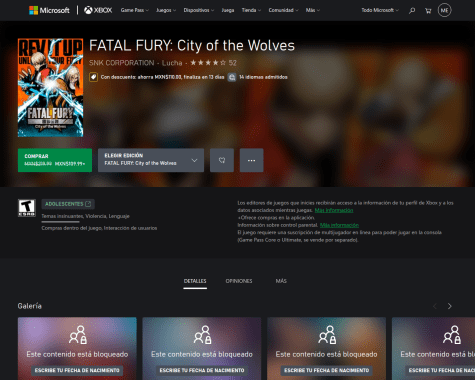475x380 pixels.
Task: Expand the Dispositivos menu
Action: (x=199, y=10)
